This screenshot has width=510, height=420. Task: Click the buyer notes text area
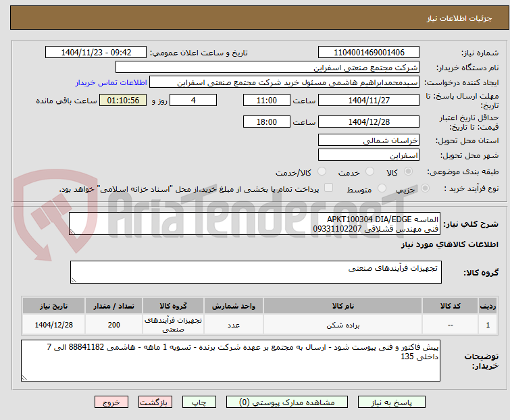(230, 361)
